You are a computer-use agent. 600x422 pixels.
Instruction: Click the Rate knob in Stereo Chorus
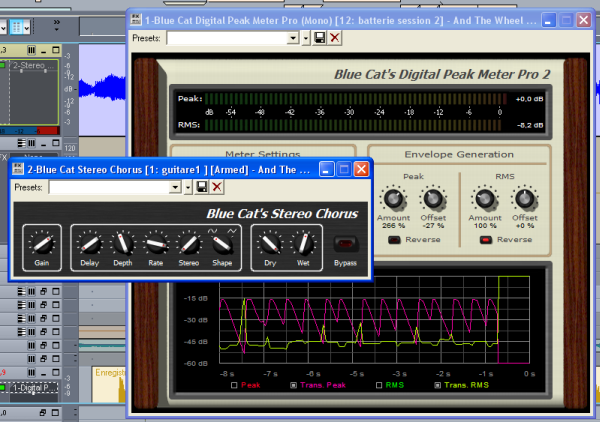tap(156, 244)
